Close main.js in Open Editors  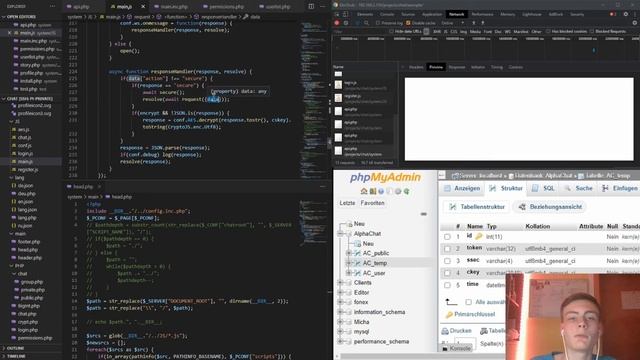click(9, 33)
